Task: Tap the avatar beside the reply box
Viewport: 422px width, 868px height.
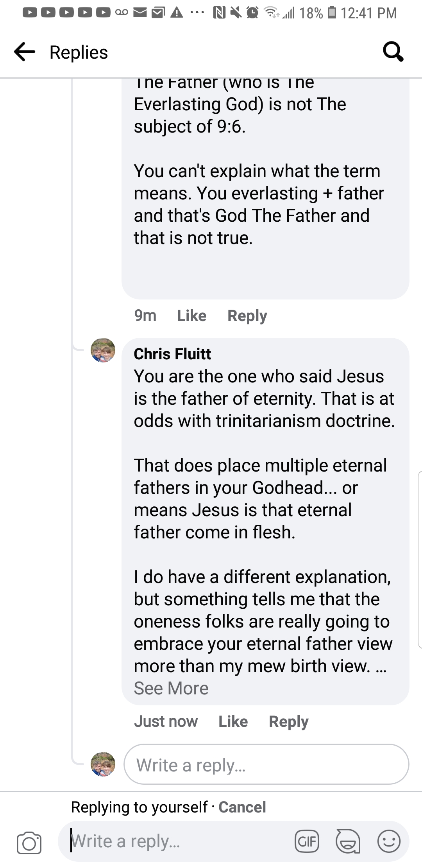Action: (103, 764)
